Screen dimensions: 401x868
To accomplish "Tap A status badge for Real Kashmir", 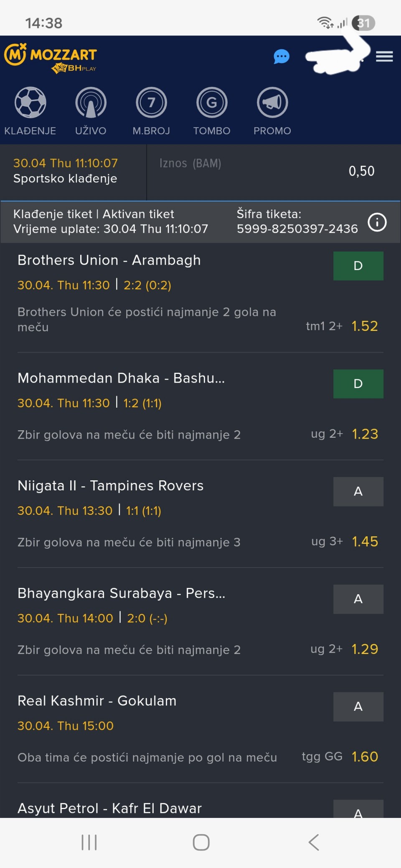I will tap(358, 707).
